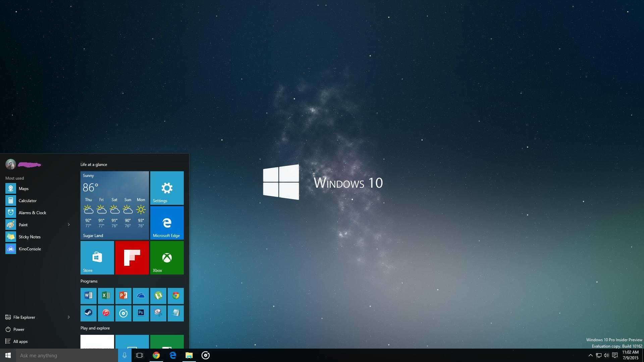Click the Most used heading

[14, 178]
